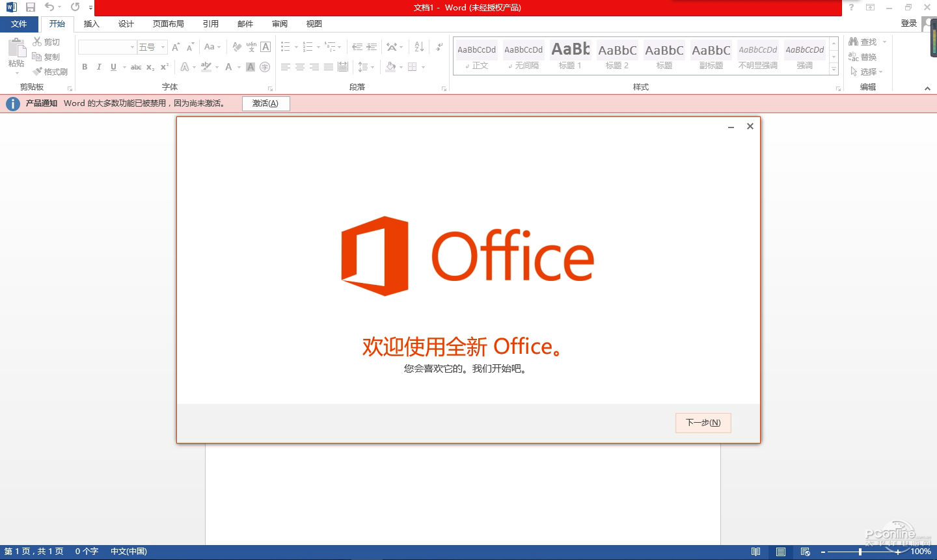Viewport: 937px width, 560px height.
Task: Click the Bullets list icon
Action: click(286, 47)
